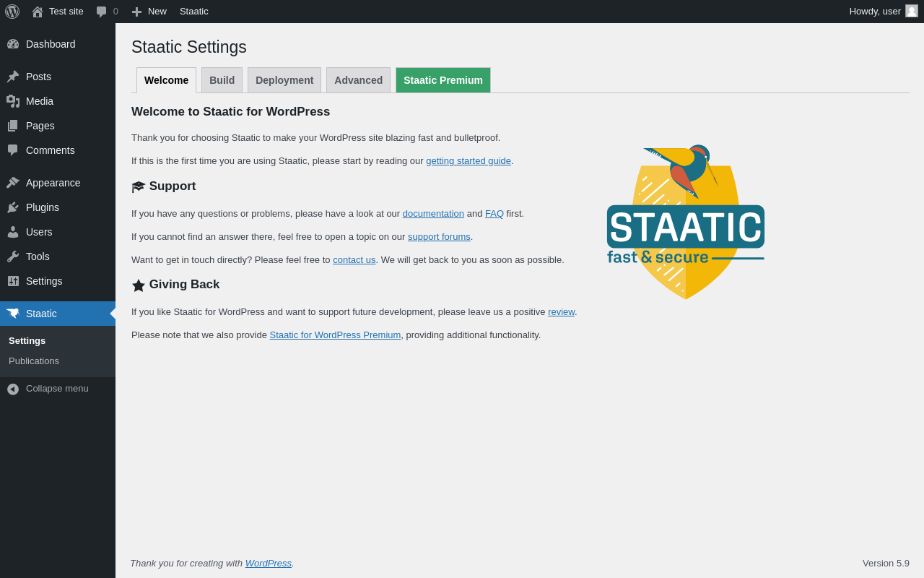Click the Staatic bird icon in sidebar
Viewport: 924px width, 578px height.
13,314
